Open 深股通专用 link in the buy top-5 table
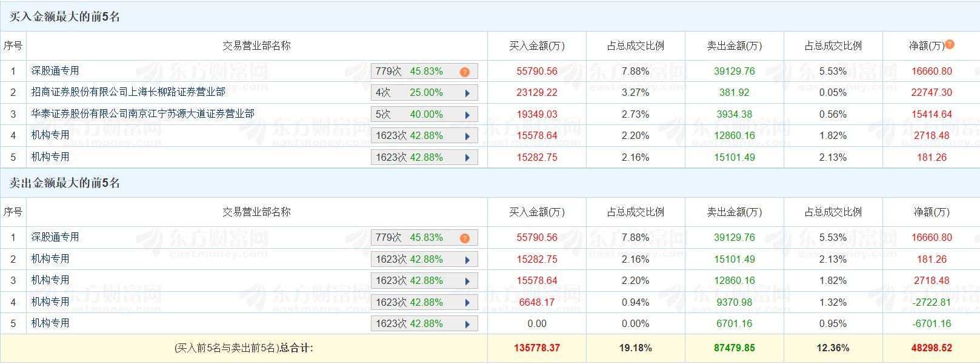This screenshot has height=364, width=980. pyautogui.click(x=55, y=71)
